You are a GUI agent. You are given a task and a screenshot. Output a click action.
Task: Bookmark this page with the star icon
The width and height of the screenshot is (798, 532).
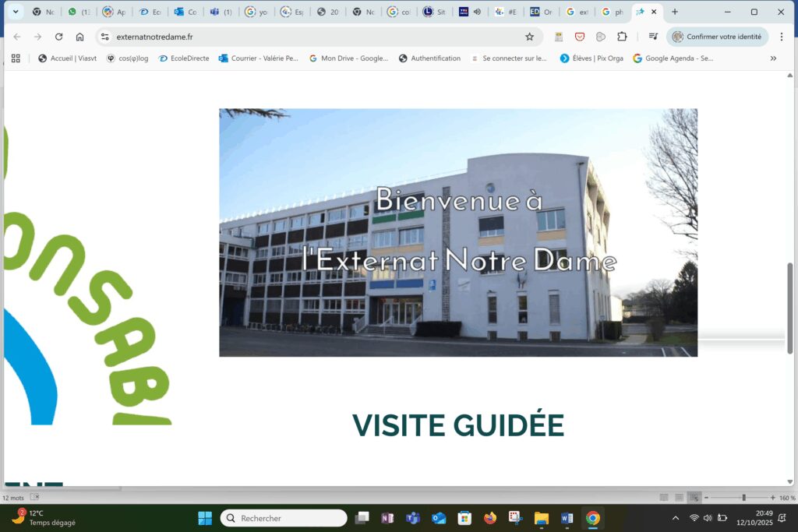click(529, 37)
